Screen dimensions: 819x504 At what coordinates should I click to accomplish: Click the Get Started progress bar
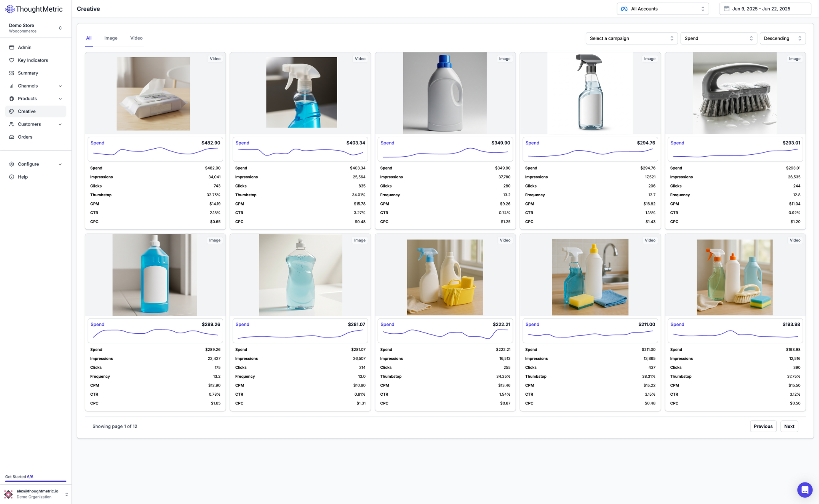pos(36,481)
